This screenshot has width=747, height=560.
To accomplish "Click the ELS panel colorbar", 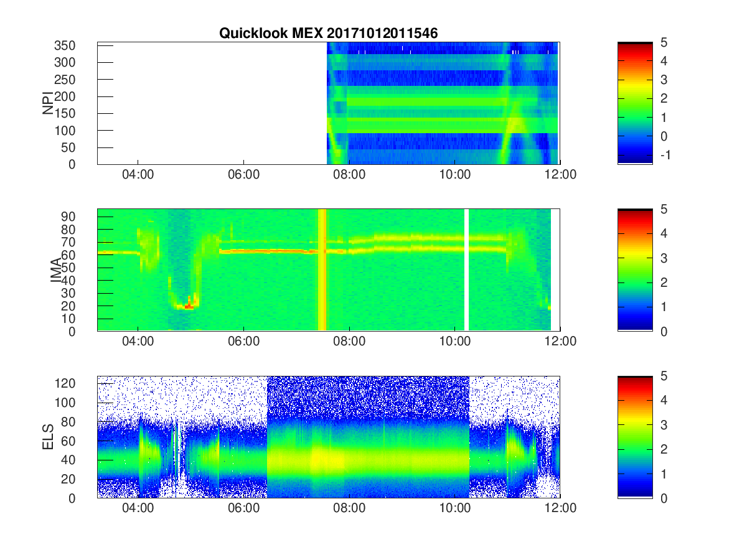I will point(635,437).
